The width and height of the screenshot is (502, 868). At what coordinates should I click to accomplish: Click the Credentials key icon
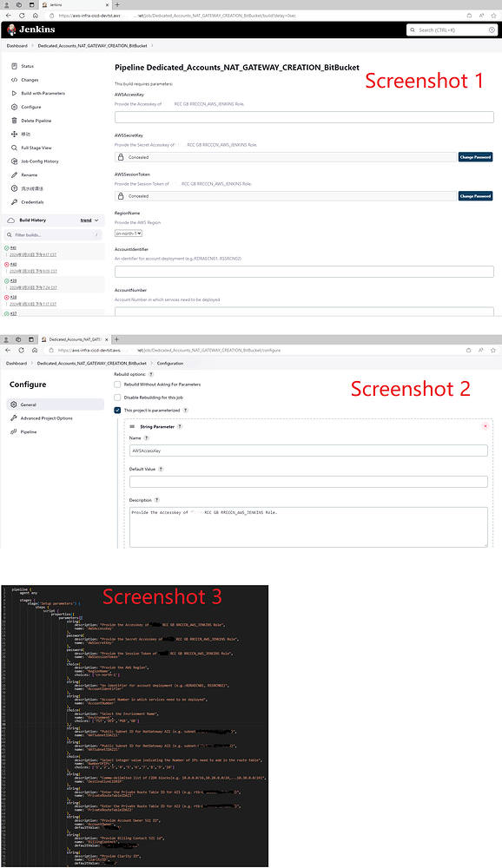tap(14, 202)
